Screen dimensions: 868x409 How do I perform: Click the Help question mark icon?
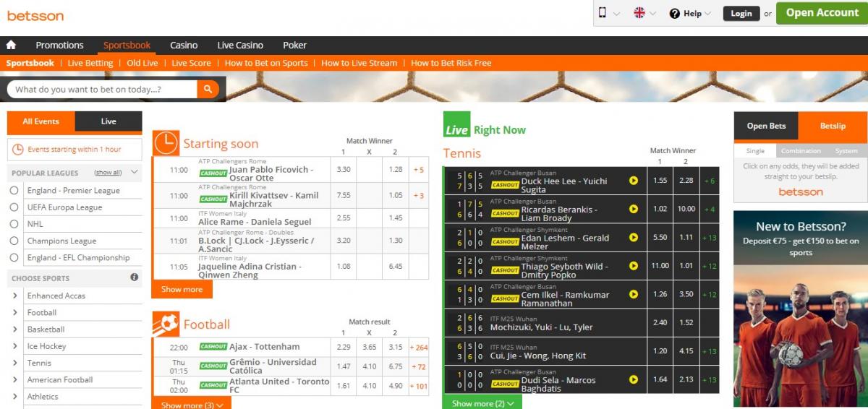click(675, 14)
